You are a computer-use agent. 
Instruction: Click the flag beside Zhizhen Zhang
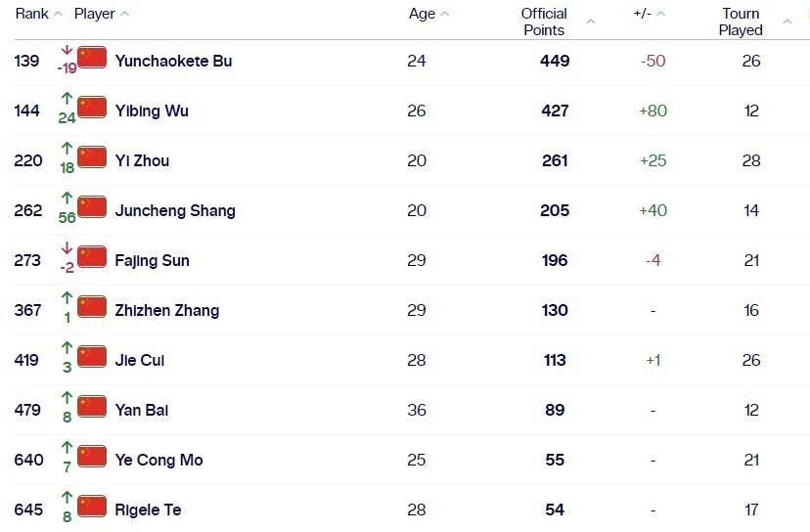pos(92,307)
